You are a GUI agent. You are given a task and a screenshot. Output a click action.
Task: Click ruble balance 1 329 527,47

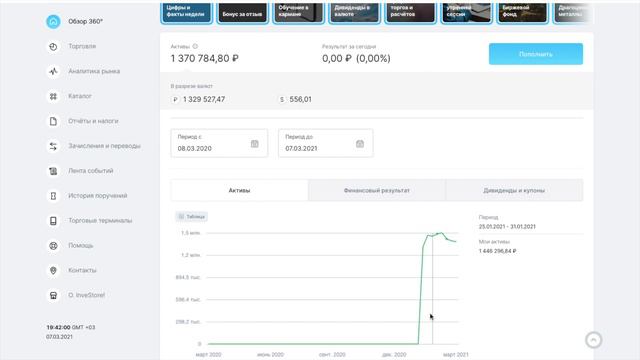tap(204, 100)
